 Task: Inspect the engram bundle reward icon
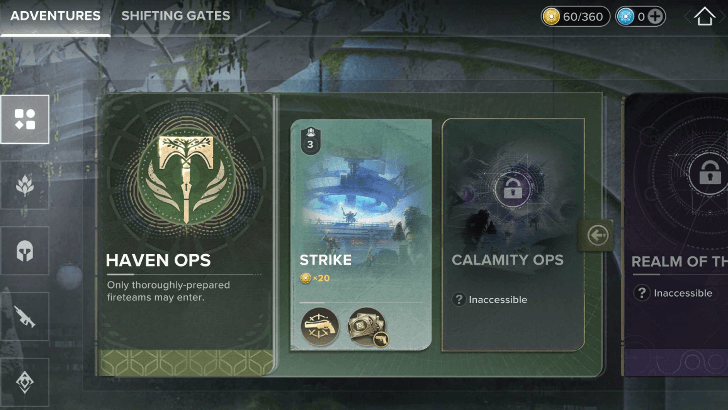(x=367, y=326)
